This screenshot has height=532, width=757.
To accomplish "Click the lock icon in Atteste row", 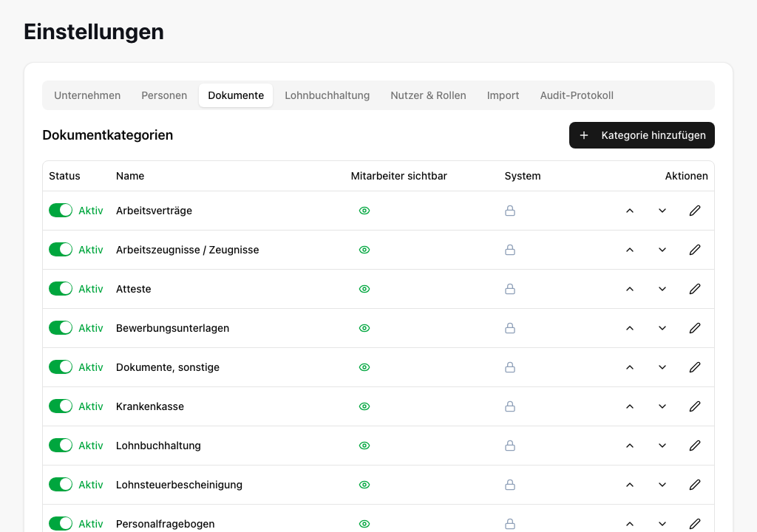I will click(x=510, y=289).
